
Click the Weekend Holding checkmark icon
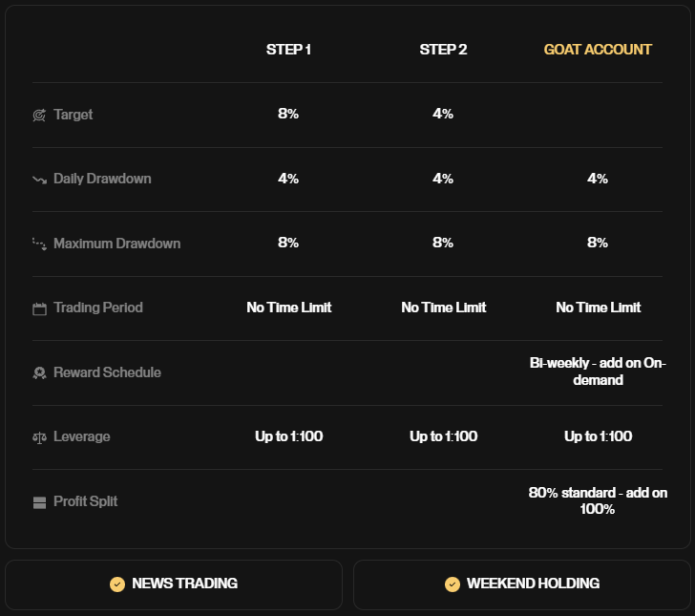click(x=453, y=584)
